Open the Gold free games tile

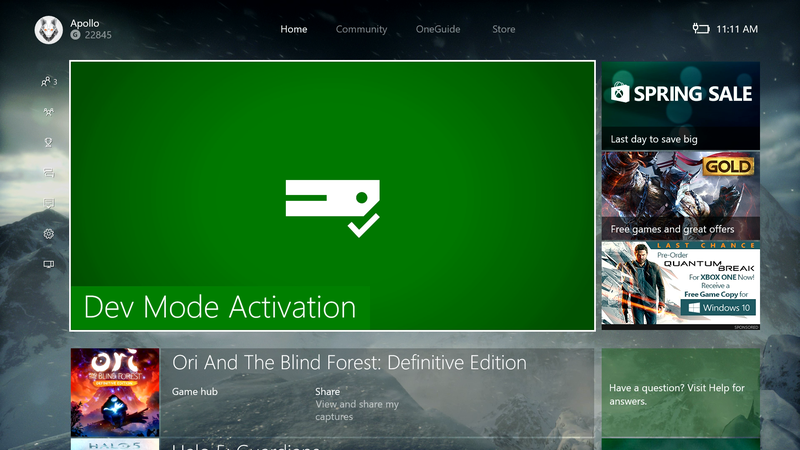680,195
